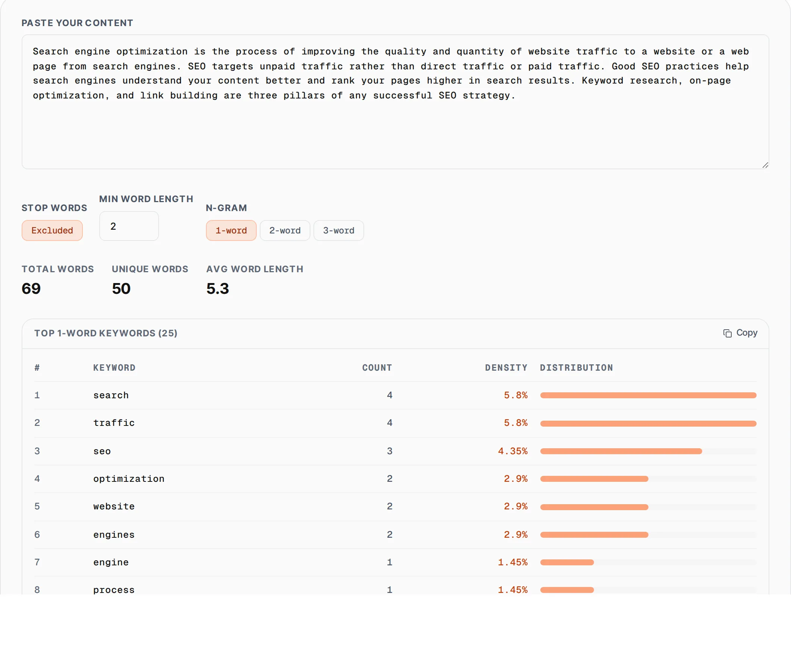Click the distribution bar for search
This screenshot has height=672, width=791.
(x=648, y=395)
